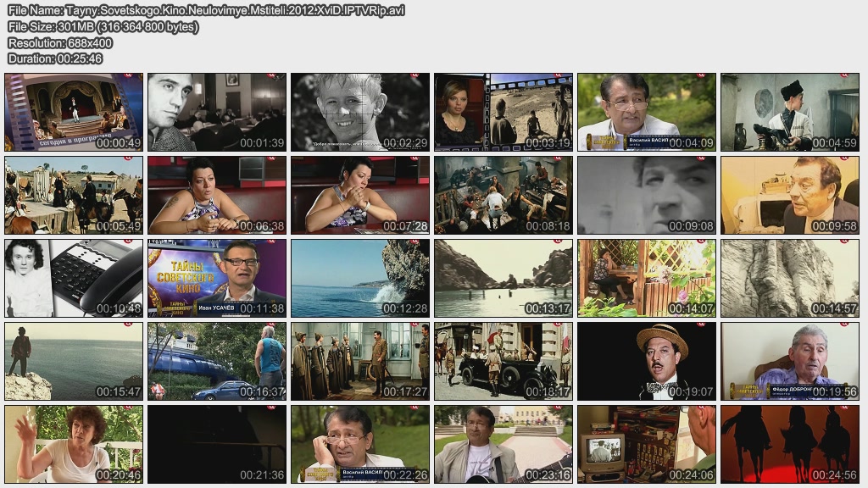Select the thumbnail at 00:09:58
868x488 pixels.
pos(790,196)
